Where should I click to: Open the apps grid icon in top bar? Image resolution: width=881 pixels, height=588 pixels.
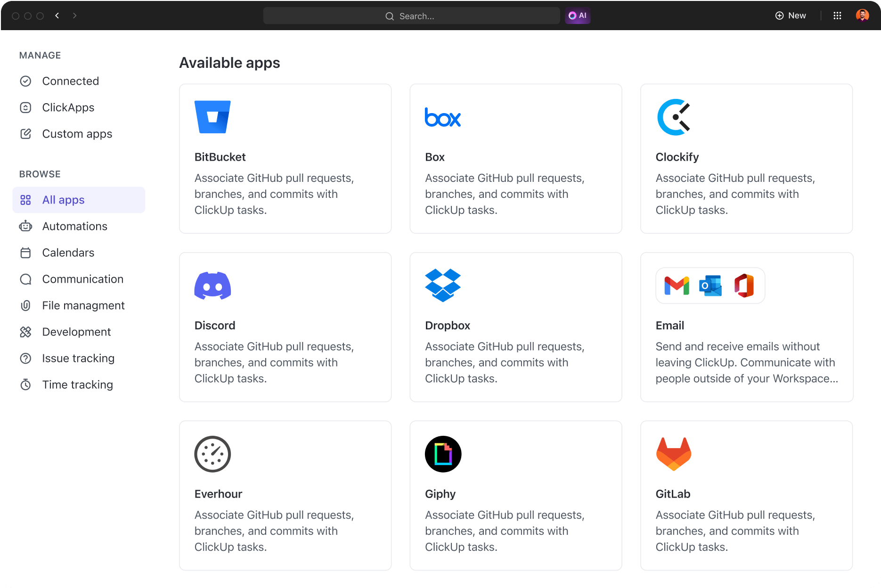[837, 15]
